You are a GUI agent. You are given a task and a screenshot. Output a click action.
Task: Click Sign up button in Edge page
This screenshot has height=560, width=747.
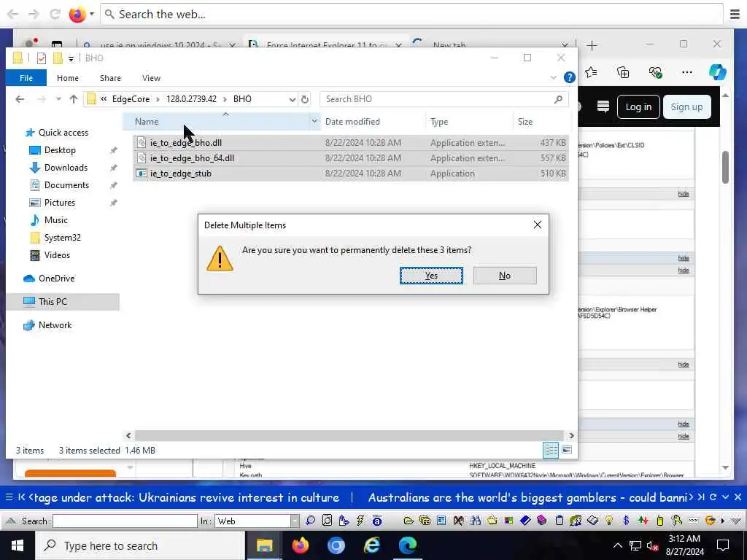[x=686, y=106]
